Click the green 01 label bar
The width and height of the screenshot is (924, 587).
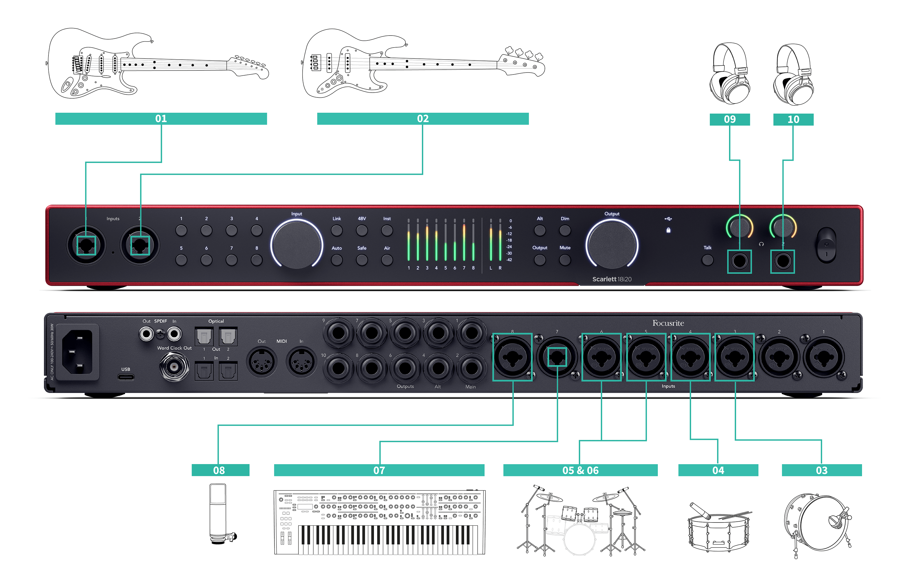[x=161, y=118]
